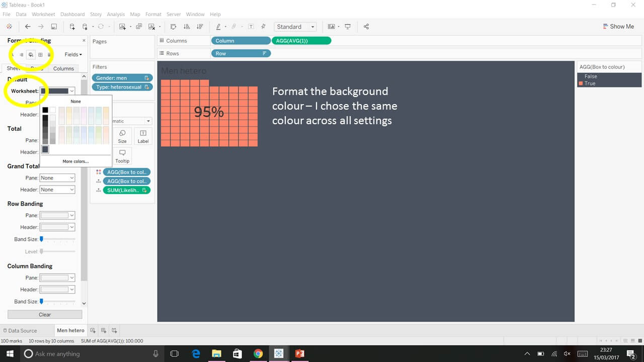Expand the Fields menu in the Format pane
Image resolution: width=644 pixels, height=362 pixels.
click(72, 54)
